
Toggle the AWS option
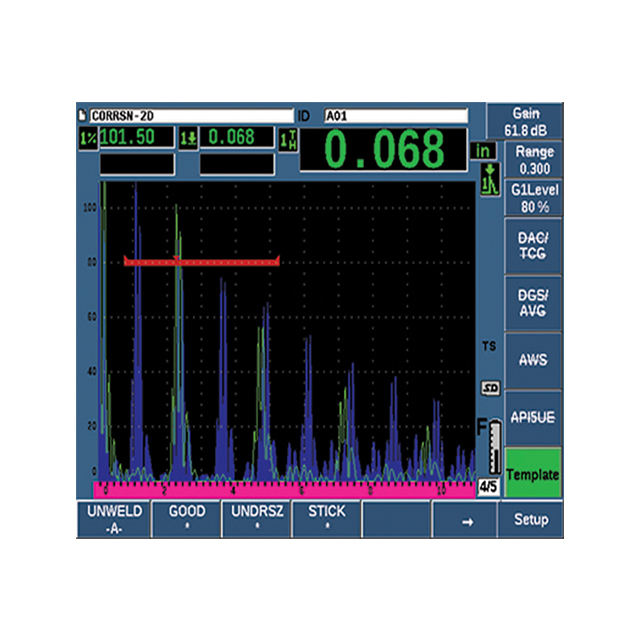(533, 360)
